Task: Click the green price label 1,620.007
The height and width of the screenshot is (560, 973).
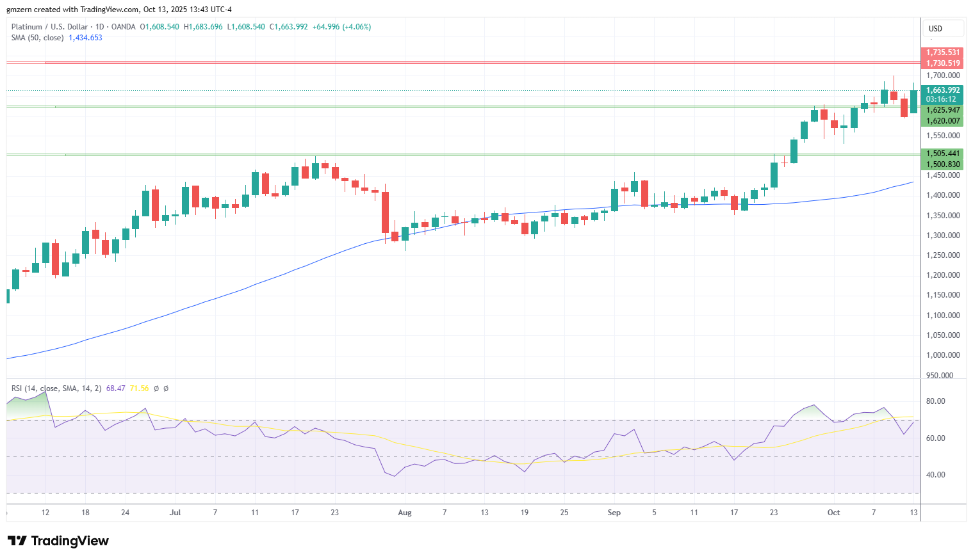Action: [x=942, y=121]
